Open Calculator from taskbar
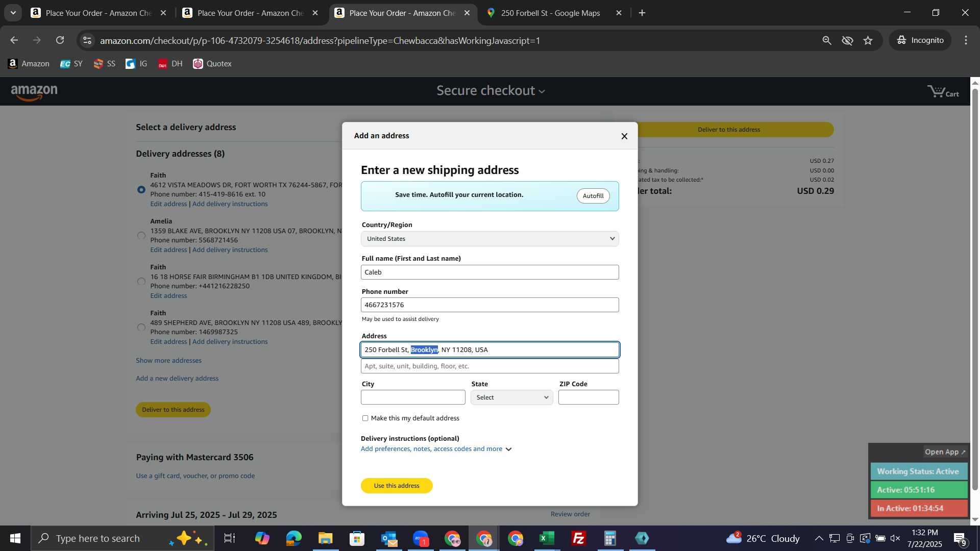Screen dimensions: 980x551 [x=610, y=538]
